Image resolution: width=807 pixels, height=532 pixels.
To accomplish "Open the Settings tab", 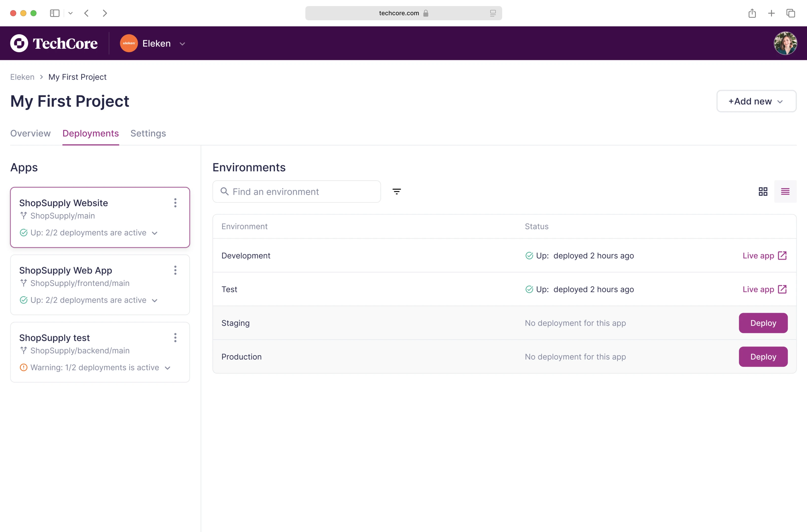I will click(148, 133).
